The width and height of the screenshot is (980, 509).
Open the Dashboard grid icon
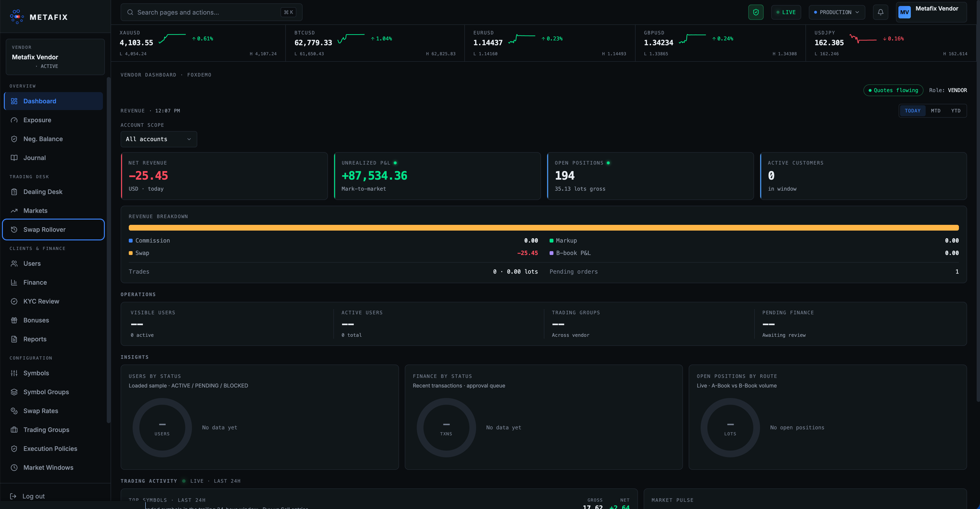pos(14,101)
